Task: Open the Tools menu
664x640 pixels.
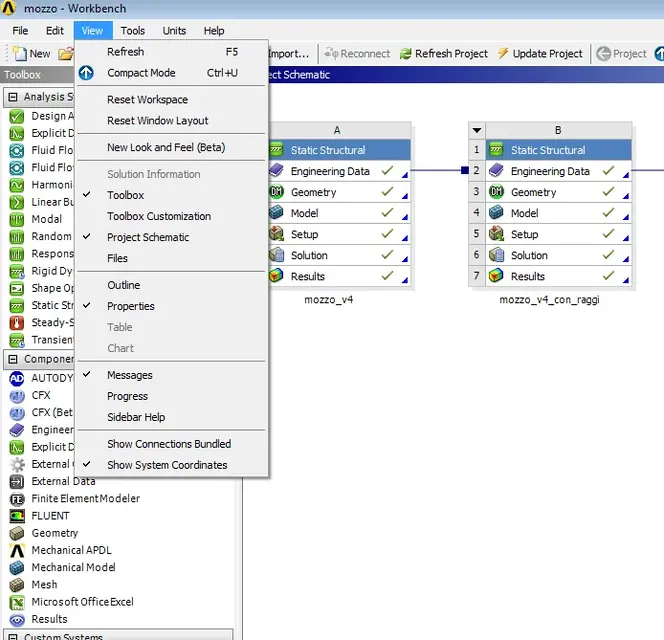Action: coord(133,31)
